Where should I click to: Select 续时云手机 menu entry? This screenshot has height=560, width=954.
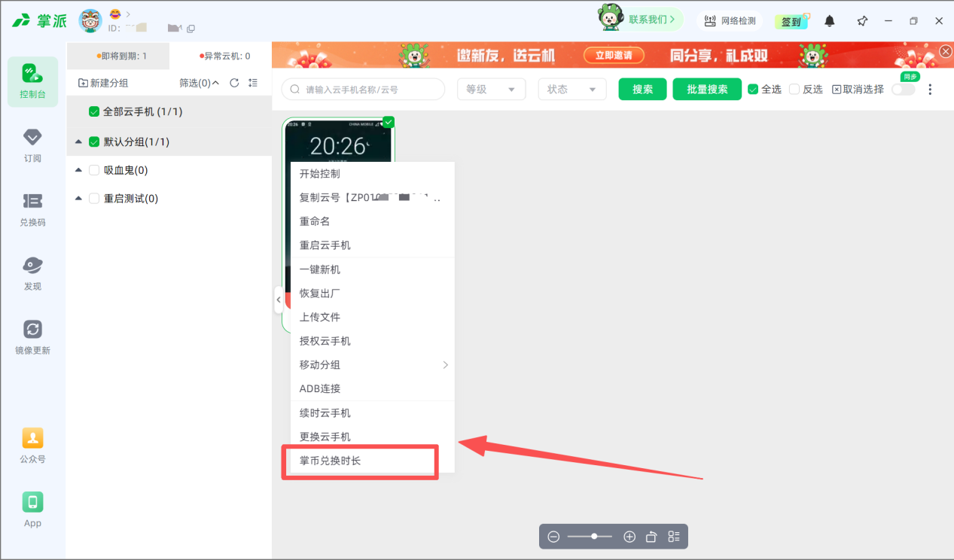373,413
